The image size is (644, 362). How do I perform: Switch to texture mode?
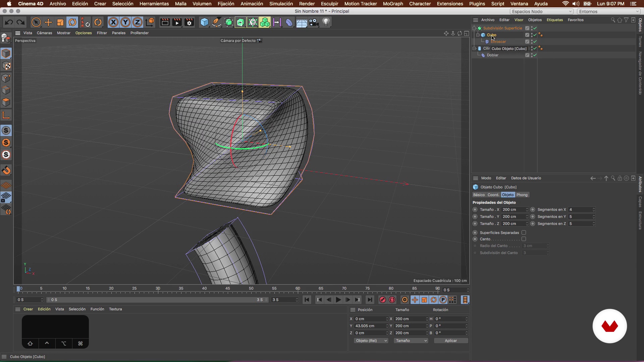coord(6,66)
